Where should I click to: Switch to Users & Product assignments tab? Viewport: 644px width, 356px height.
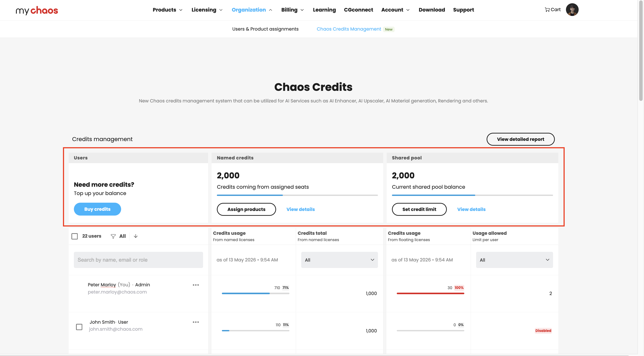(x=265, y=29)
